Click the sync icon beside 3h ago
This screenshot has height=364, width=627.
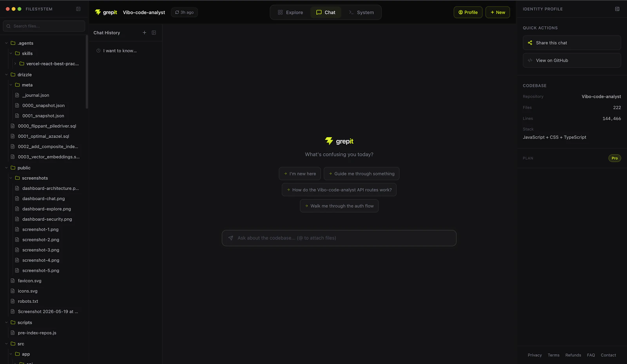point(177,13)
